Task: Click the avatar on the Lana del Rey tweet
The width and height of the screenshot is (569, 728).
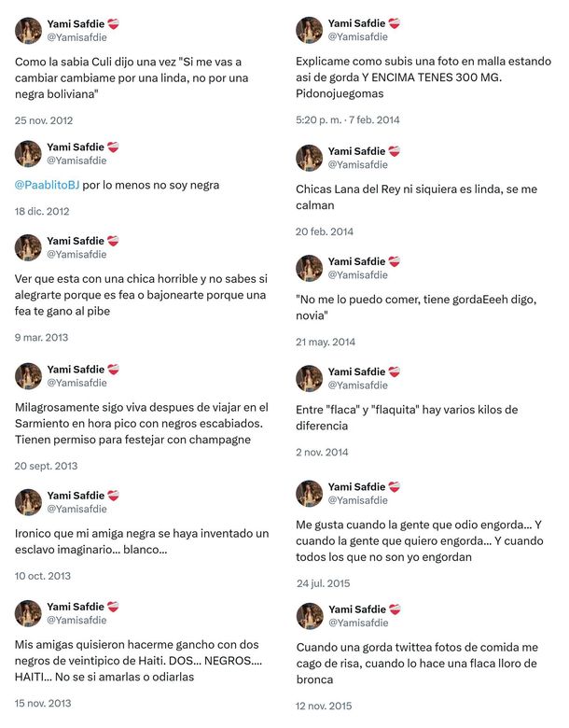Action: [x=310, y=158]
